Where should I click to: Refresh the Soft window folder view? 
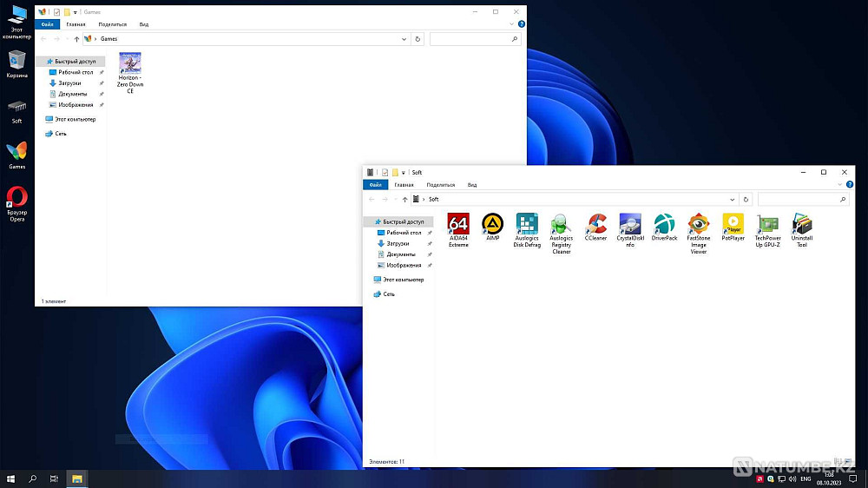pyautogui.click(x=746, y=200)
